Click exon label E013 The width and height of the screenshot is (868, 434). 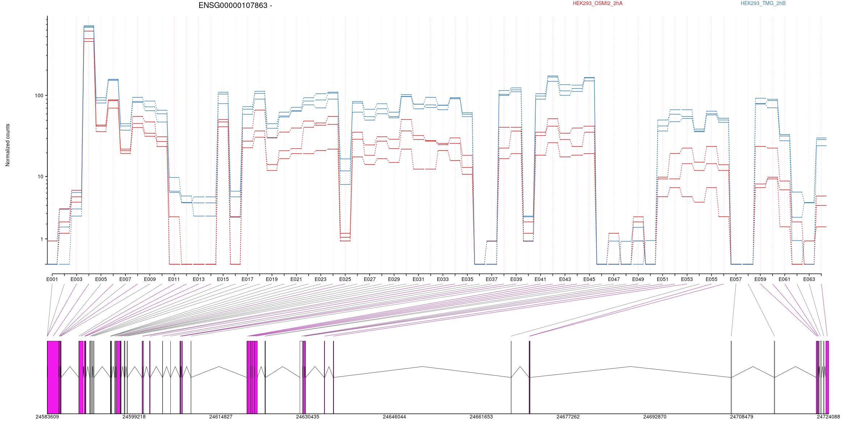coord(199,279)
